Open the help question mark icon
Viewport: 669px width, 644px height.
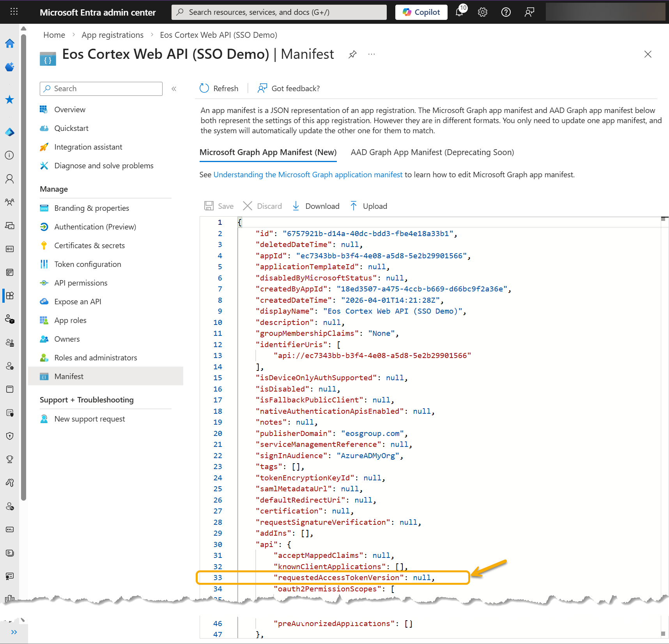(506, 12)
